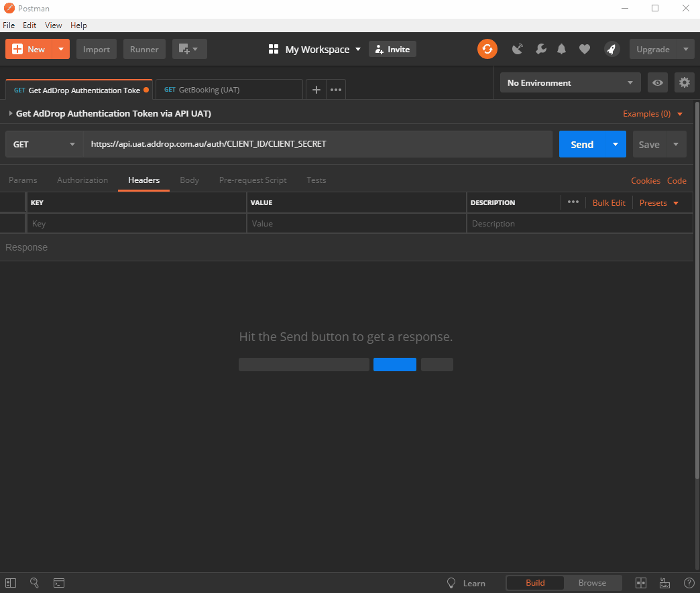Click the Invite button
This screenshot has height=593, width=700.
392,49
